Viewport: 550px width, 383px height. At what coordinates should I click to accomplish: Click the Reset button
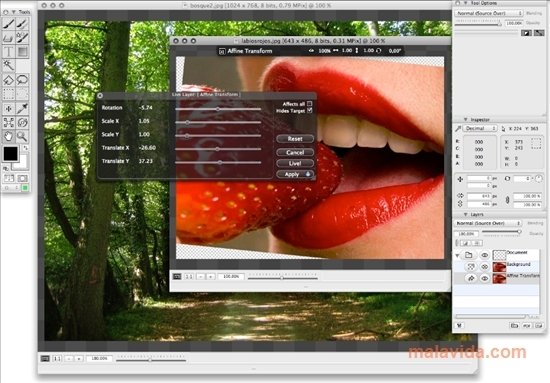(x=295, y=139)
